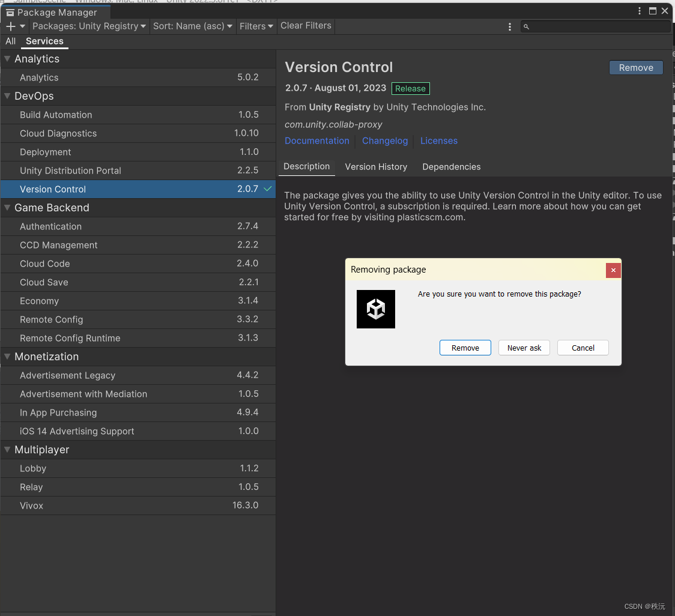Switch to the Version History tab
This screenshot has width=675, height=616.
[x=376, y=166]
